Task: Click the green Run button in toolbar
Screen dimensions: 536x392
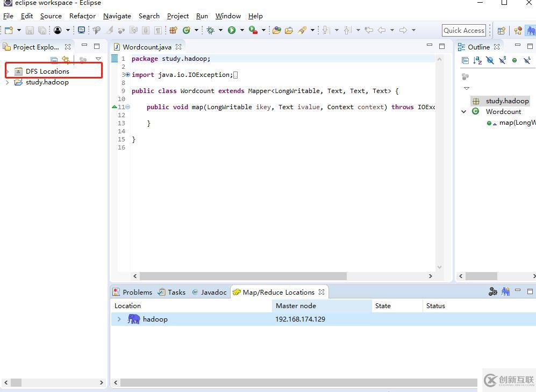Action: click(232, 30)
